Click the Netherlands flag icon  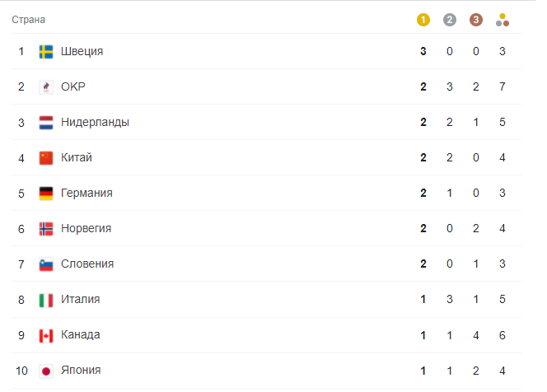coord(46,123)
